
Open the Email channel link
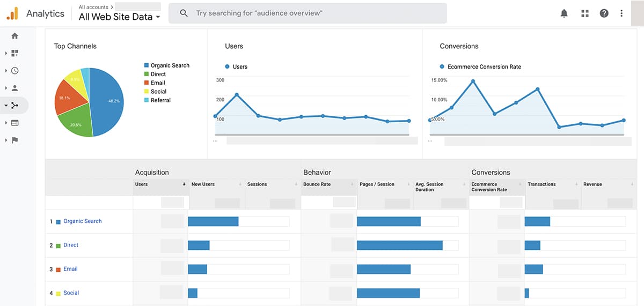(70, 269)
